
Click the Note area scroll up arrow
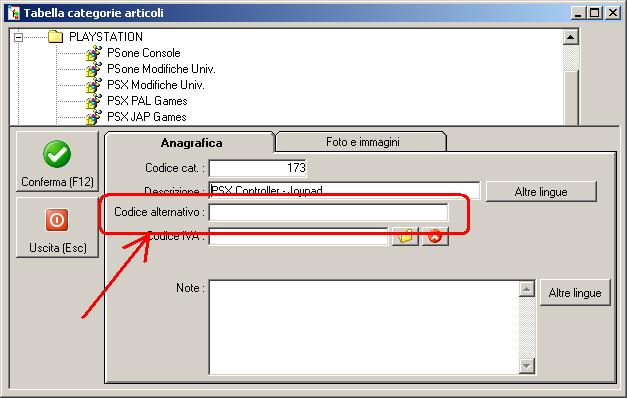(527, 289)
